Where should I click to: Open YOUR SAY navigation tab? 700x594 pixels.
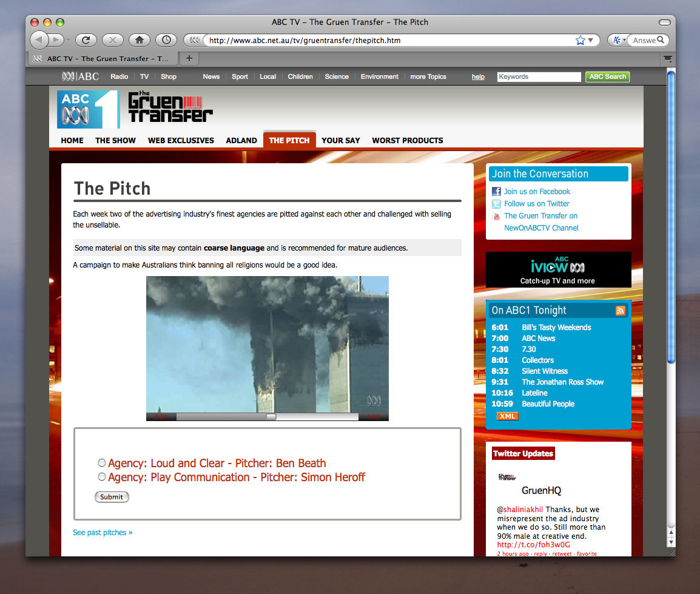point(341,140)
